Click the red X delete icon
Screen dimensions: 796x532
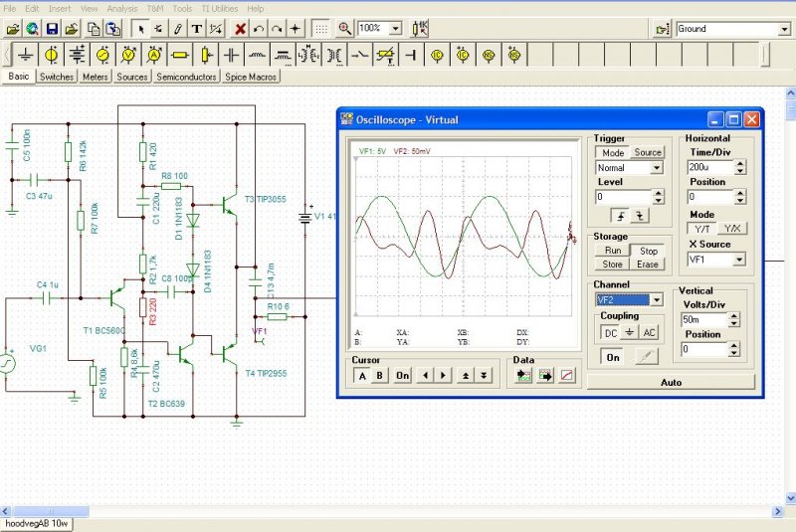(240, 29)
